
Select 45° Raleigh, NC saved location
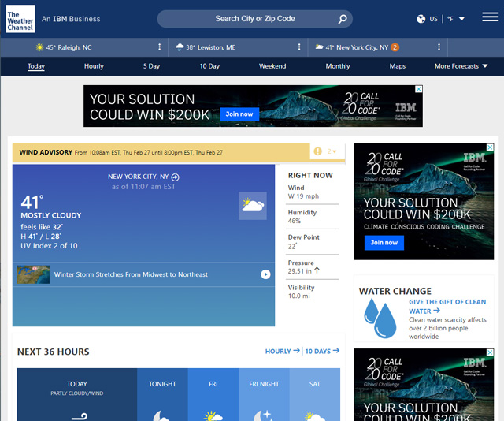pyautogui.click(x=69, y=47)
